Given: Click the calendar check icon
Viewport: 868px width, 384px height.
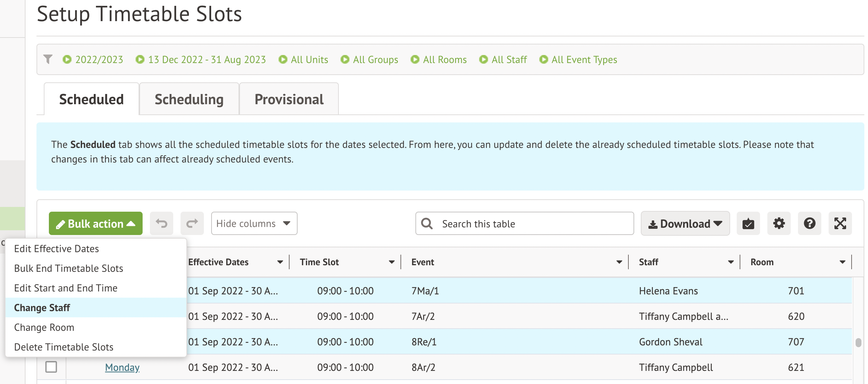Looking at the screenshot, I should pyautogui.click(x=748, y=223).
